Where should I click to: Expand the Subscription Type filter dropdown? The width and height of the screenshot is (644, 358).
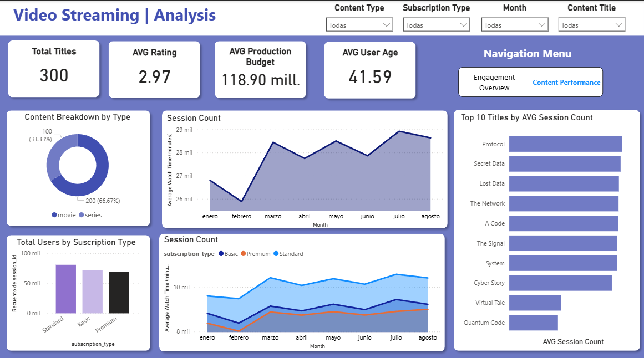(436, 24)
